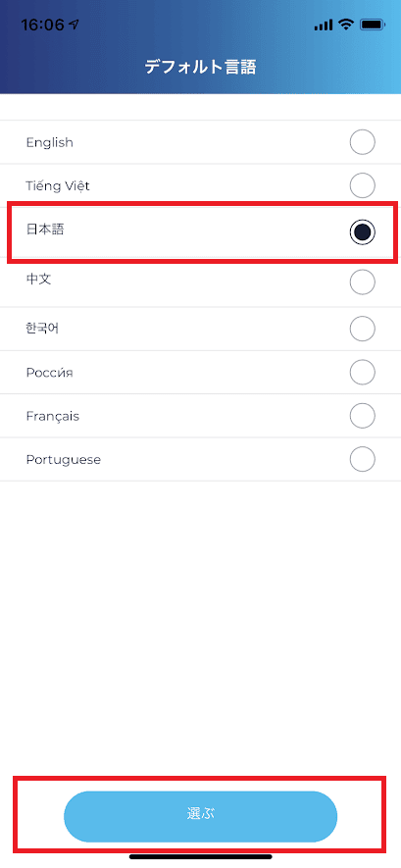Tap the location arrow status icon
This screenshot has width=401, height=868.
coord(75,25)
